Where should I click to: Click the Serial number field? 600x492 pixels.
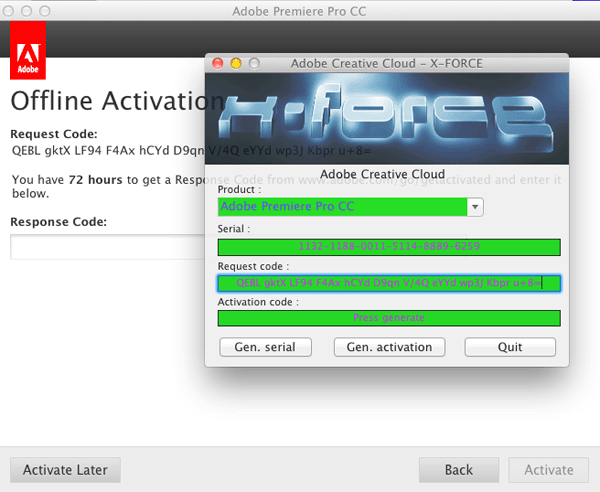(x=389, y=247)
